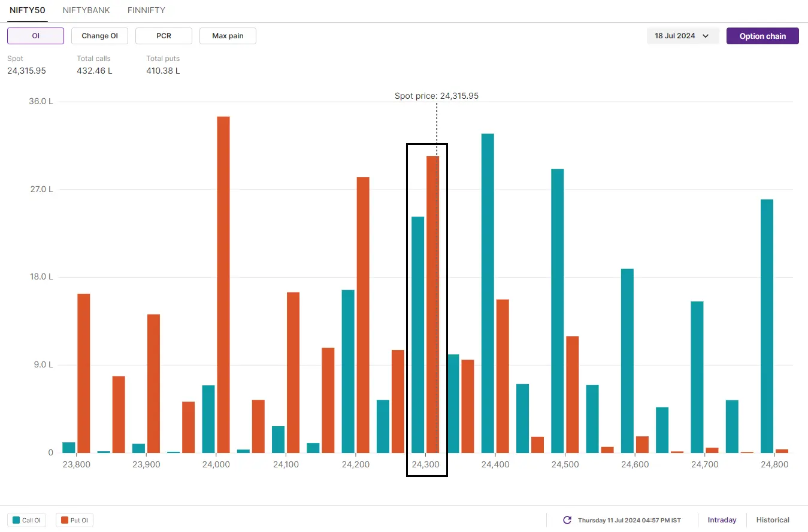808x532 pixels.
Task: Click the 24,800 strike axis label
Action: 774,464
